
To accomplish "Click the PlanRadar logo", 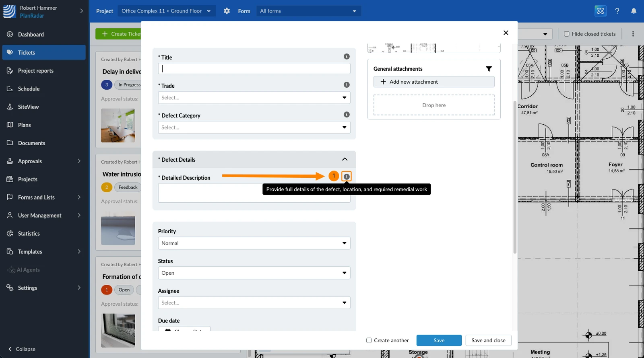I will [10, 11].
